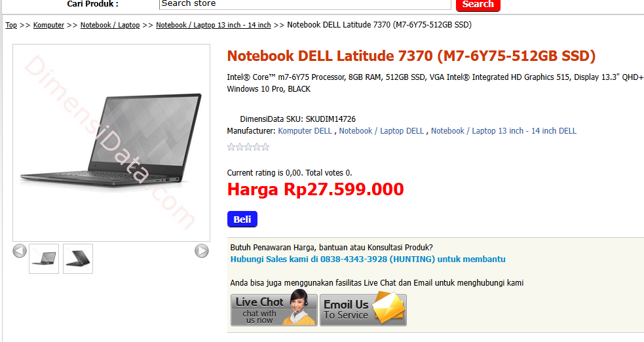Image resolution: width=644 pixels, height=342 pixels.
Task: Focus the Search store input field
Action: (x=305, y=4)
